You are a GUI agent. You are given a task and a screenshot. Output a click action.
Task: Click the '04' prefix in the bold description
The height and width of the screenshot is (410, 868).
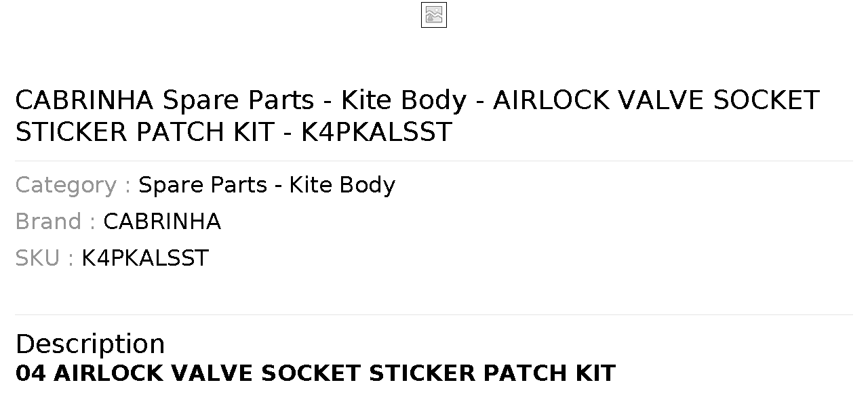click(31, 373)
